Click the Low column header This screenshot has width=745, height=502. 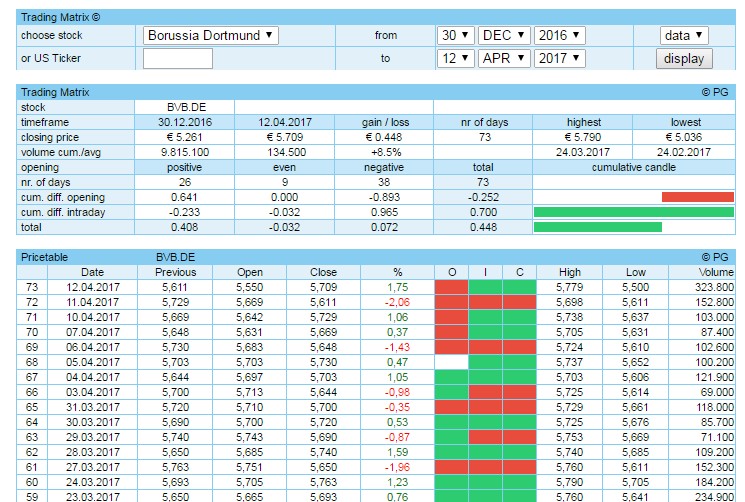[636, 272]
